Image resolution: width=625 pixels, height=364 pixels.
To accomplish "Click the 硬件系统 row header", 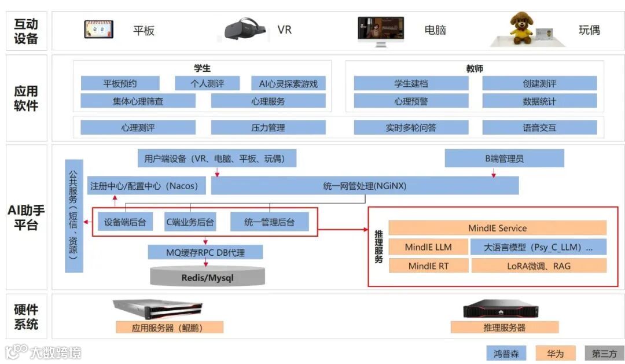I will (x=26, y=317).
